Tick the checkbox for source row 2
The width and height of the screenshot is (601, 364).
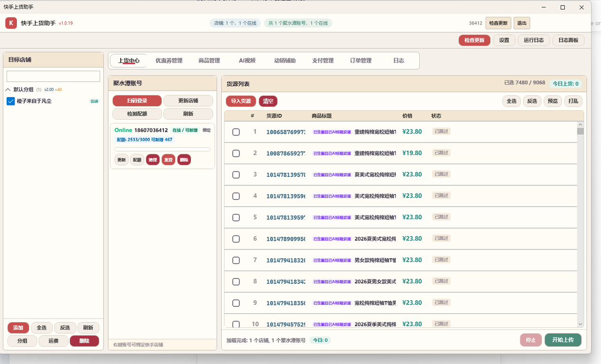click(x=236, y=153)
